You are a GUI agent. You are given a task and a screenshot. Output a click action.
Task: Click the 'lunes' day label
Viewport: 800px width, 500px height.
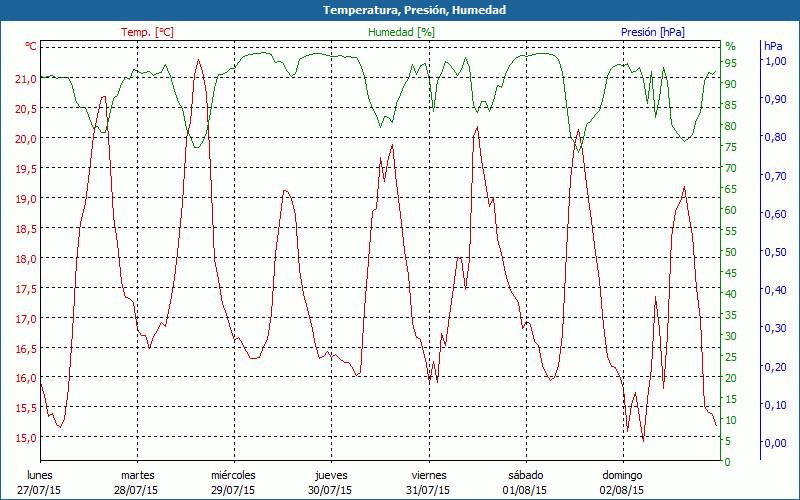tap(40, 475)
